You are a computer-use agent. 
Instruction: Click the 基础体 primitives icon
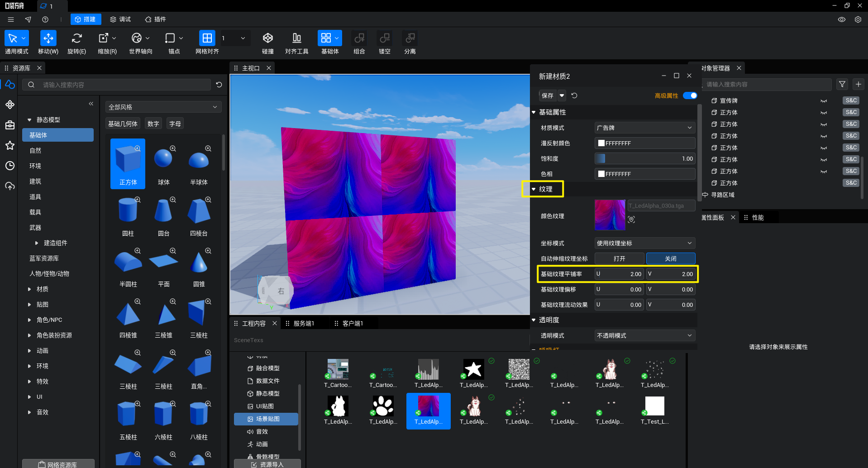tap(326, 38)
